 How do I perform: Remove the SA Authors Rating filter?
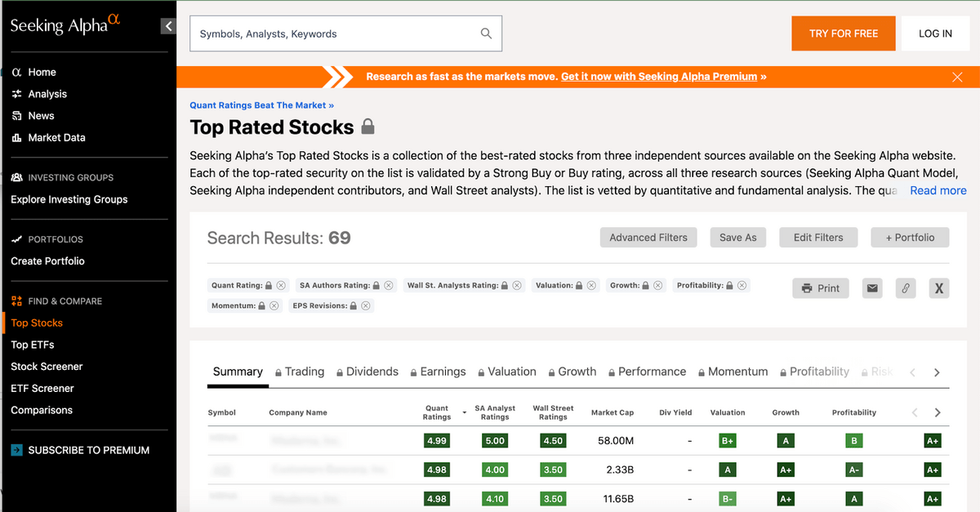[389, 286]
